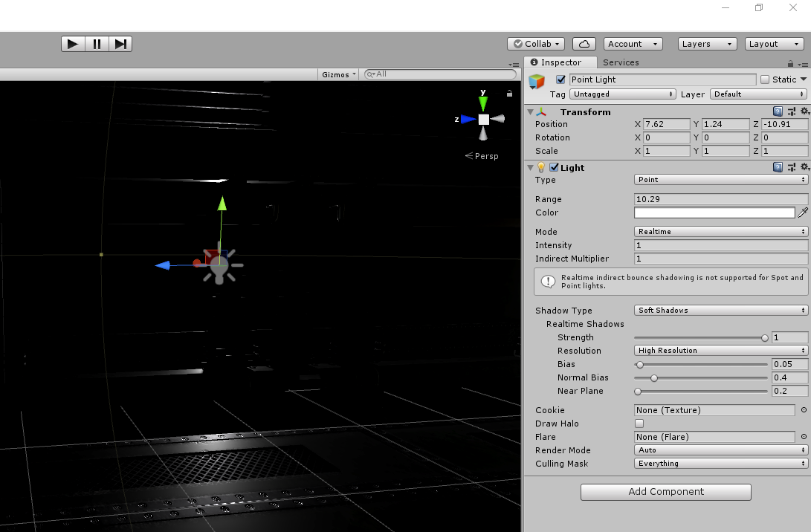Open the Inspector panel options menu
Image resolution: width=811 pixels, height=532 pixels.
point(804,64)
